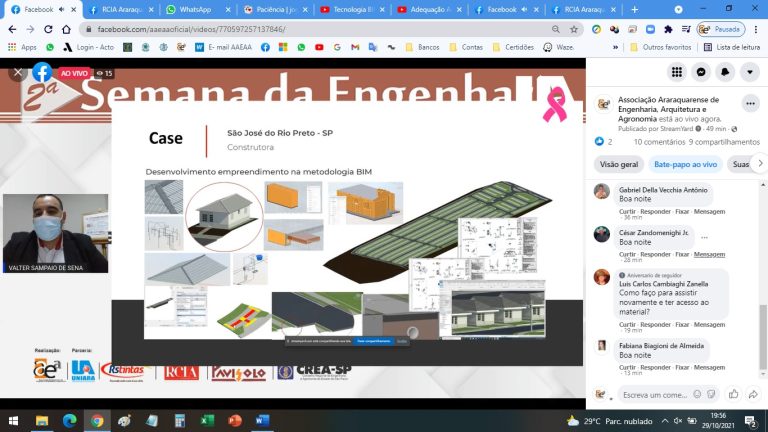The height and width of the screenshot is (432, 768).
Task: Close the live video viewer
Action: (18, 72)
